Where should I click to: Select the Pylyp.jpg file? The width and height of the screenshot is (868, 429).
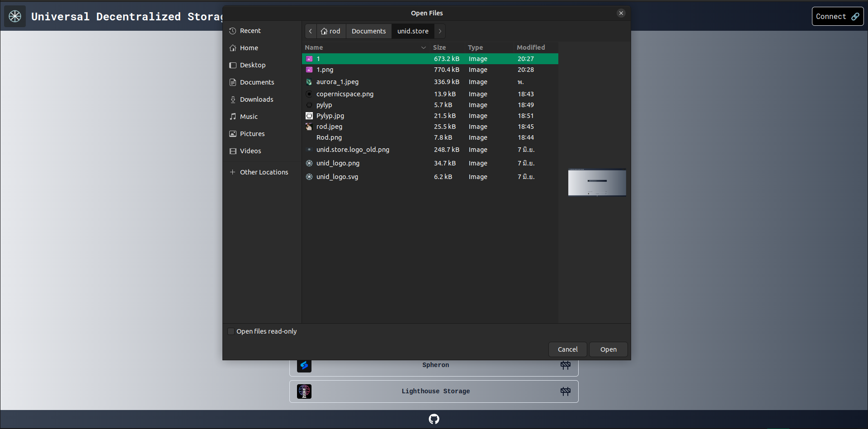click(430, 116)
